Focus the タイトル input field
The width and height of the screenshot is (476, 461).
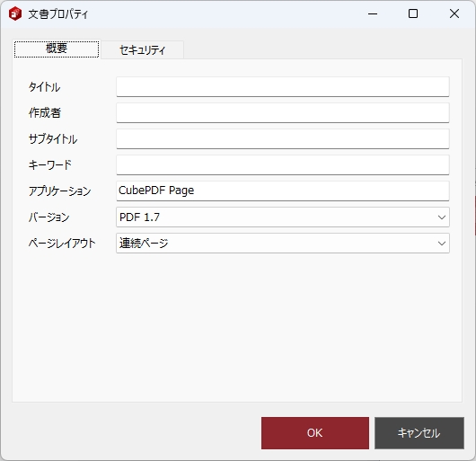[x=283, y=87]
